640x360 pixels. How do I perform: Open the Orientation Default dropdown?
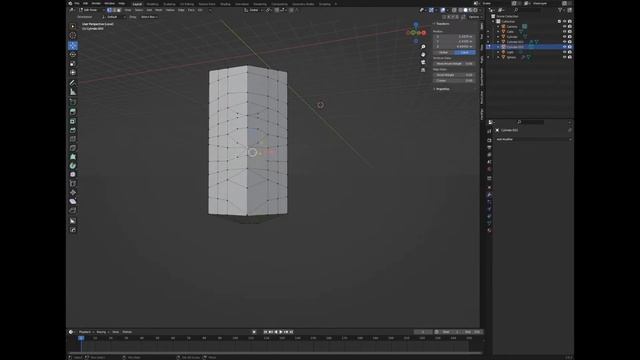[x=113, y=17]
